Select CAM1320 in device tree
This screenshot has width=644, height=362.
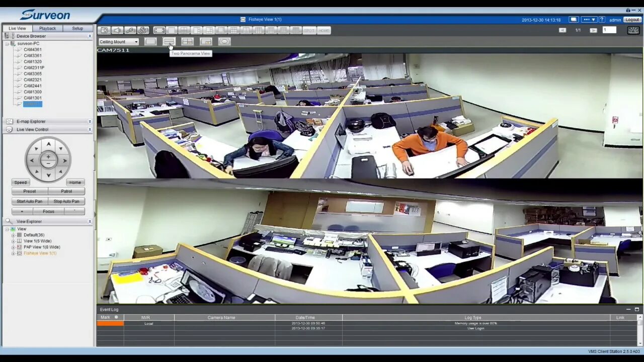coord(33,62)
